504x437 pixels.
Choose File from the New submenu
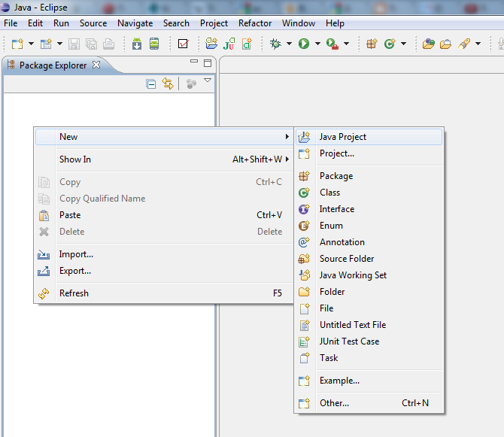(369, 308)
